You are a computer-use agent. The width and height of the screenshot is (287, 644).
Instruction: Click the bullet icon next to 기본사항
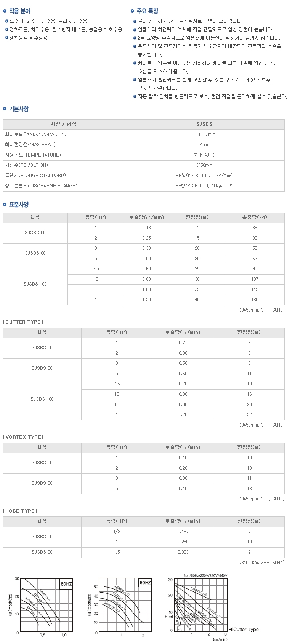(5, 109)
